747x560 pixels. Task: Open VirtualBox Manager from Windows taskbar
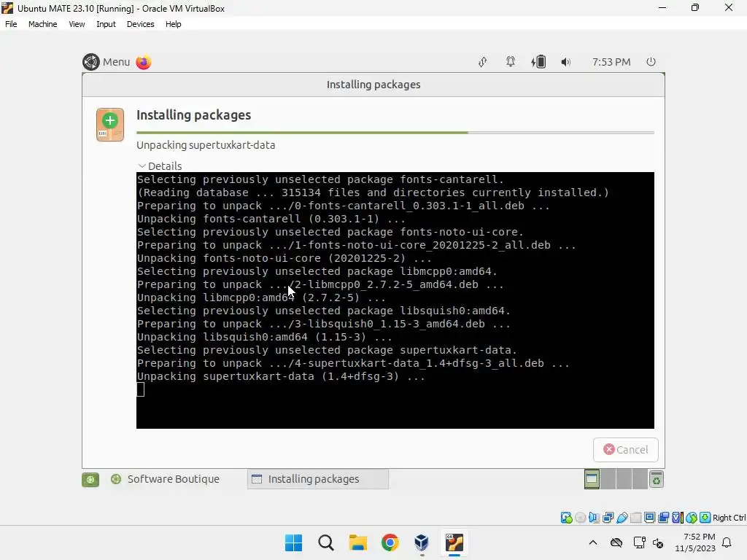(x=422, y=542)
